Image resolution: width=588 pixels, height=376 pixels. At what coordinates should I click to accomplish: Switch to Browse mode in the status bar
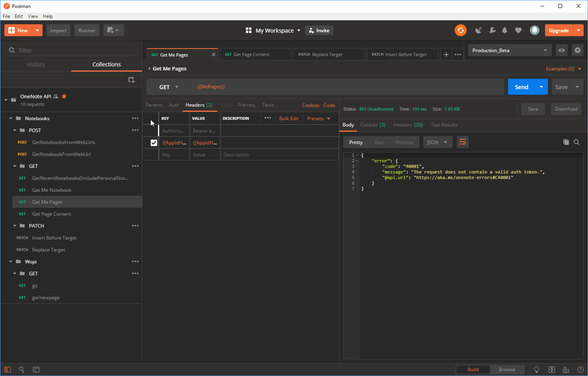[507, 369]
